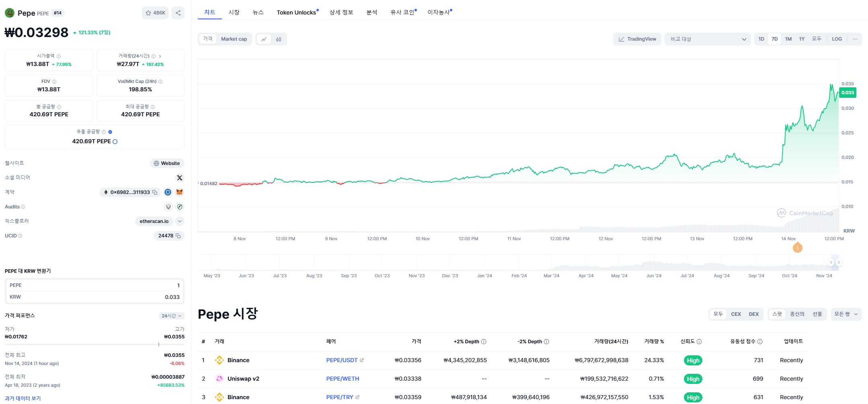The image size is (868, 404).
Task: Select the candlestick chart type icon
Action: [279, 39]
